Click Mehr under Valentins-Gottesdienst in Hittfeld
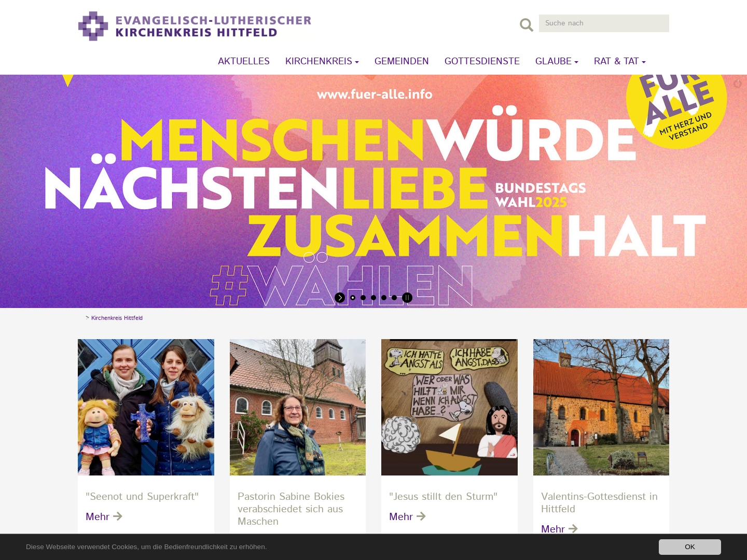Screen dimensions: 747x560 553,529
